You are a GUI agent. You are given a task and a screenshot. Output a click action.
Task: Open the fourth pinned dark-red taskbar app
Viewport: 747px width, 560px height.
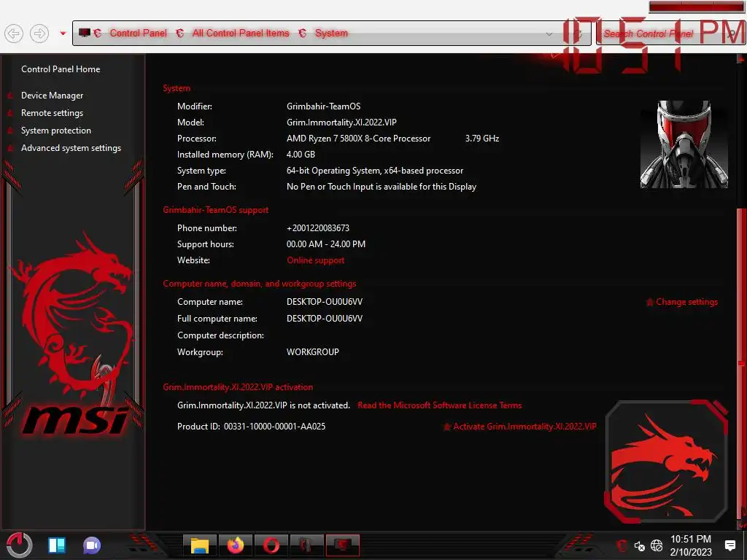coord(307,545)
